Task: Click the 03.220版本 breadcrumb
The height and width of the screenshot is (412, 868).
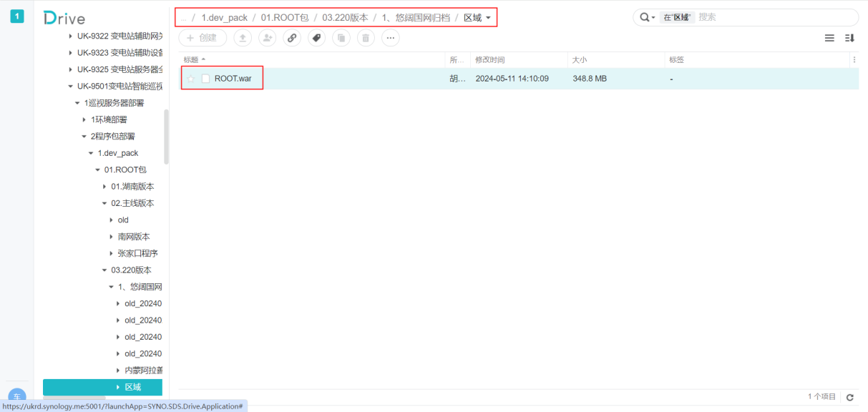Action: pyautogui.click(x=346, y=18)
